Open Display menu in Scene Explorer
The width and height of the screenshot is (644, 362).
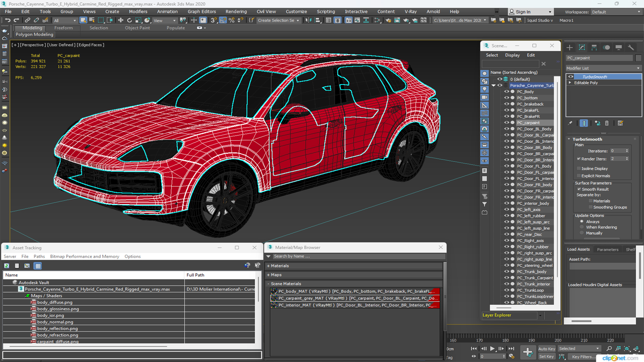pyautogui.click(x=513, y=55)
